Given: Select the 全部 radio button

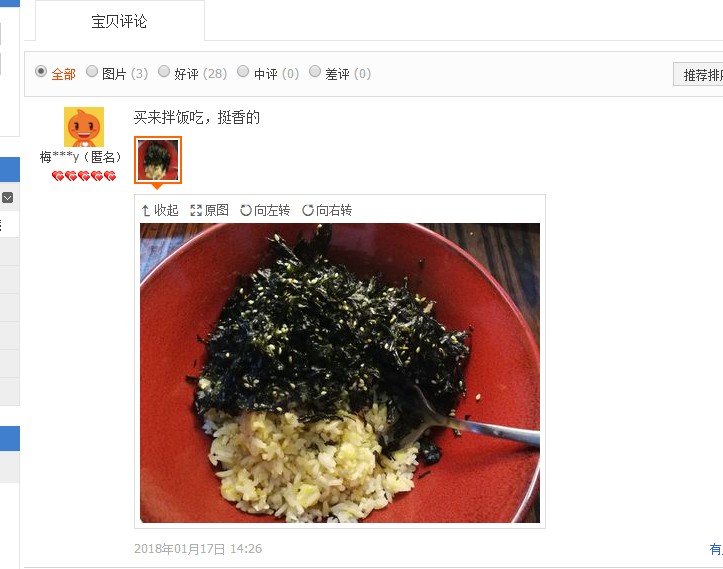Looking at the screenshot, I should 41,71.
